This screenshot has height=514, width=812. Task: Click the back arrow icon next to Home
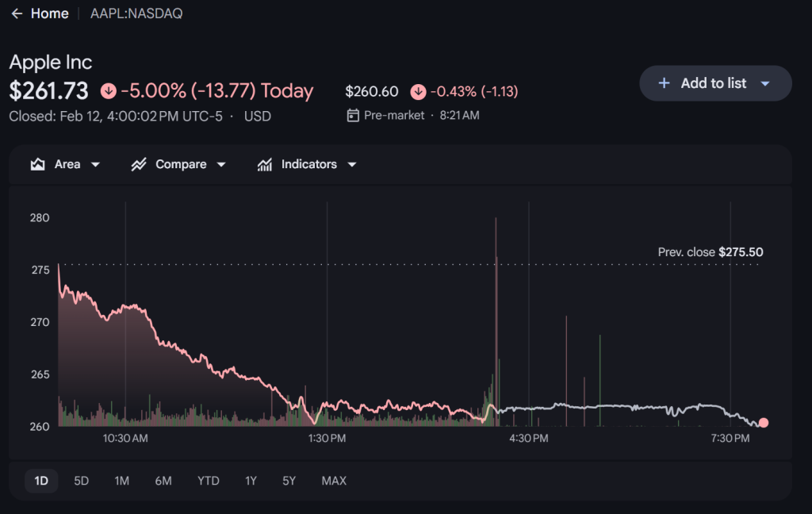pos(17,14)
